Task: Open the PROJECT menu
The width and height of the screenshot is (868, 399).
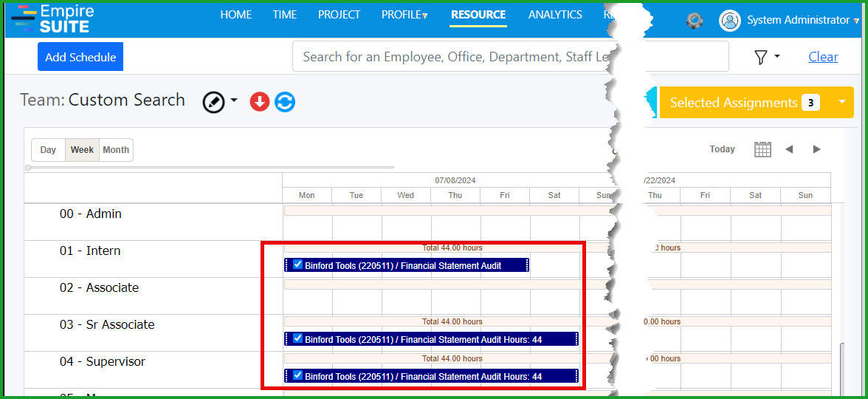Action: click(340, 15)
